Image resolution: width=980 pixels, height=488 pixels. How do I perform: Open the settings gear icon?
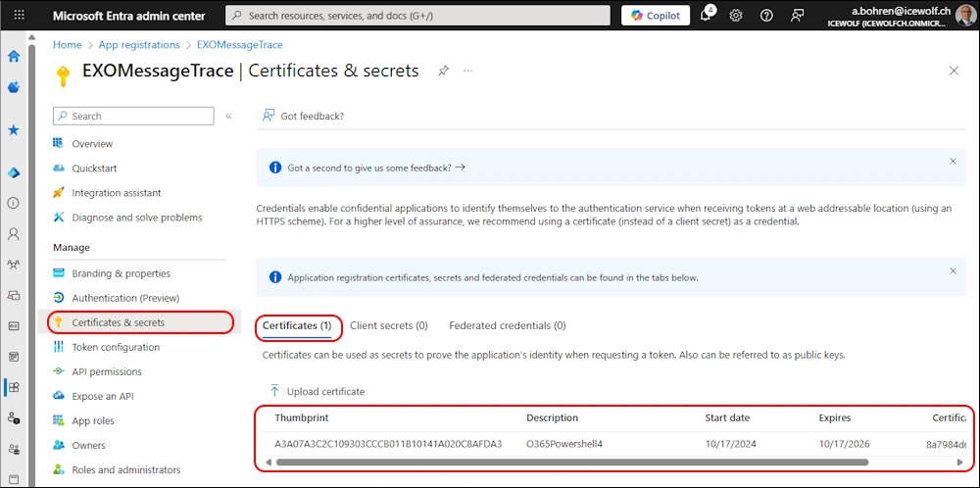[736, 16]
